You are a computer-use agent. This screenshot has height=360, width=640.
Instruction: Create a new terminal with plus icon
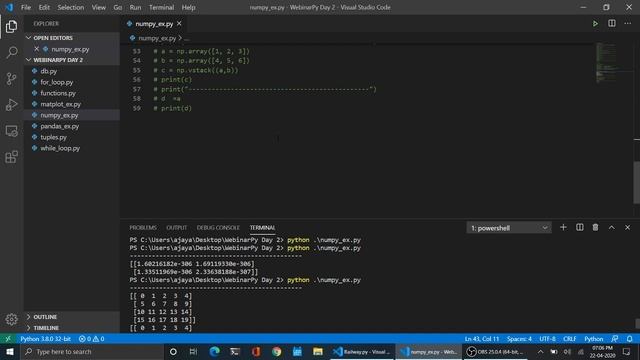(x=563, y=227)
